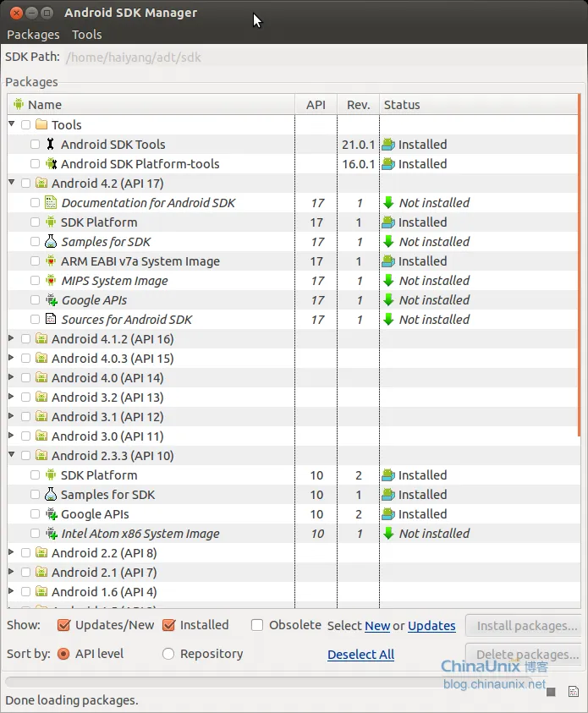Screen dimensions: 588x713
Task: Collapse the Android 4.2 (API 17) group
Action: click(x=12, y=183)
